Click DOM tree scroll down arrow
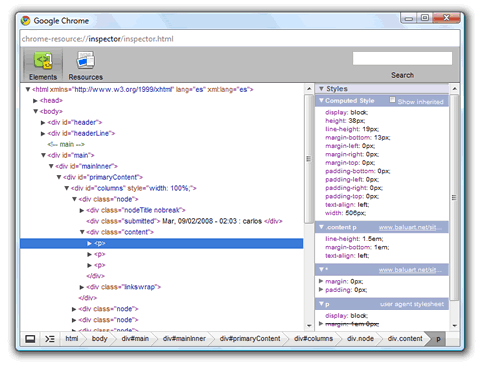 click(x=309, y=326)
